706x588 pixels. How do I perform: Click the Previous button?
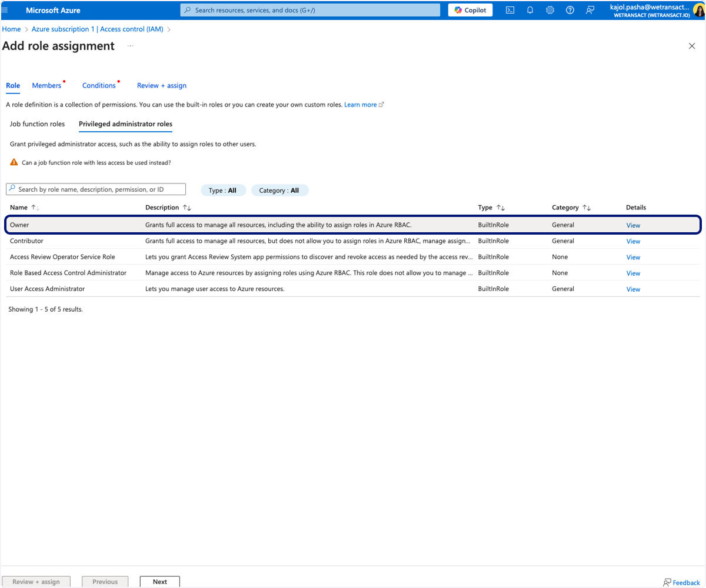point(105,582)
